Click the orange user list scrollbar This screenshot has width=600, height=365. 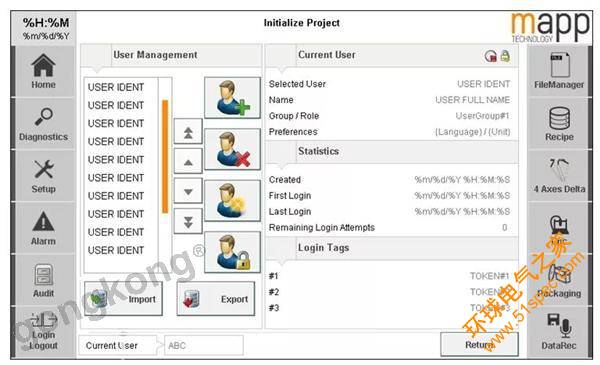point(165,156)
